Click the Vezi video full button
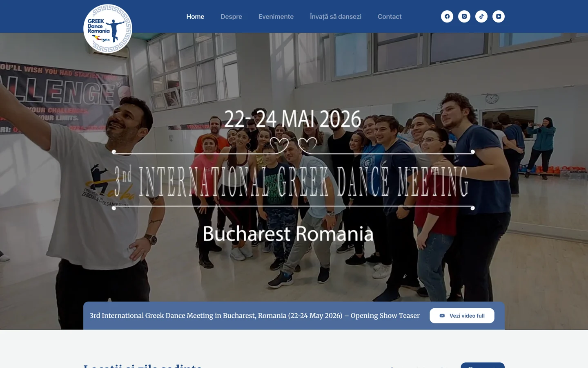Viewport: 588px width, 368px height. 462,316
